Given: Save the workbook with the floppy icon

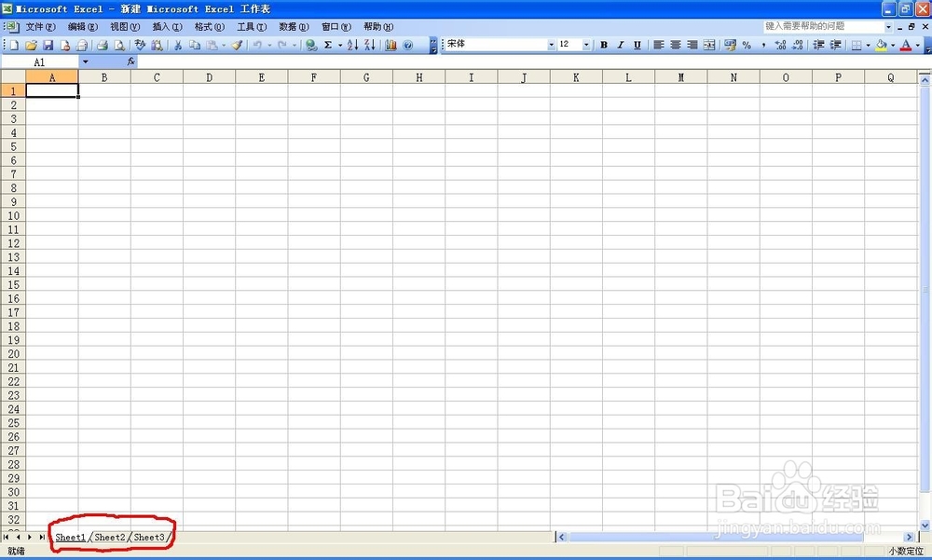Looking at the screenshot, I should click(x=48, y=45).
